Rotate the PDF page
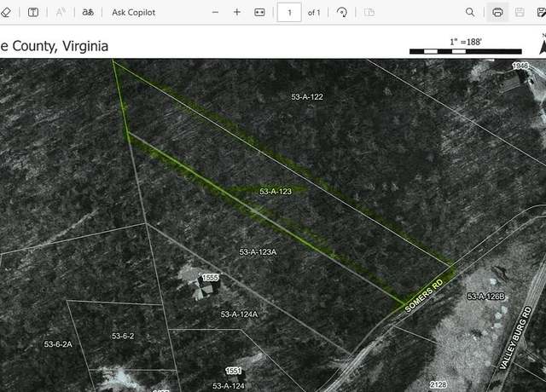 (342, 13)
